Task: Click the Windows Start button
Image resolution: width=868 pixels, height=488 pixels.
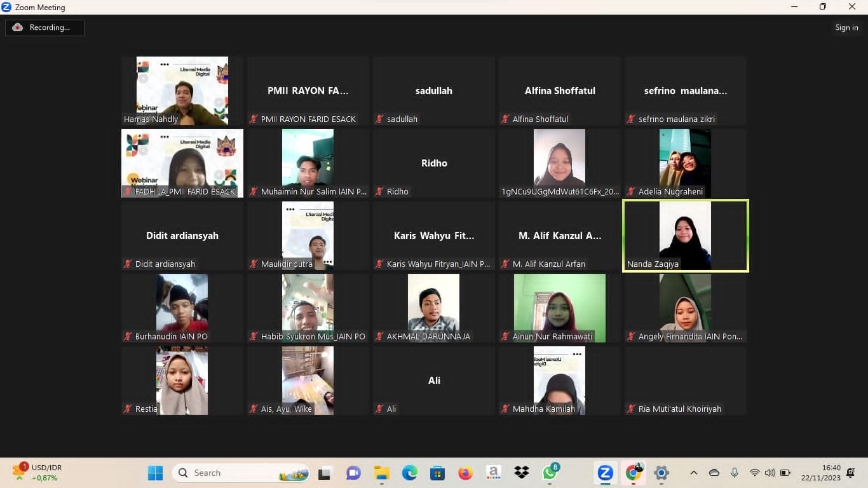Action: tap(155, 473)
